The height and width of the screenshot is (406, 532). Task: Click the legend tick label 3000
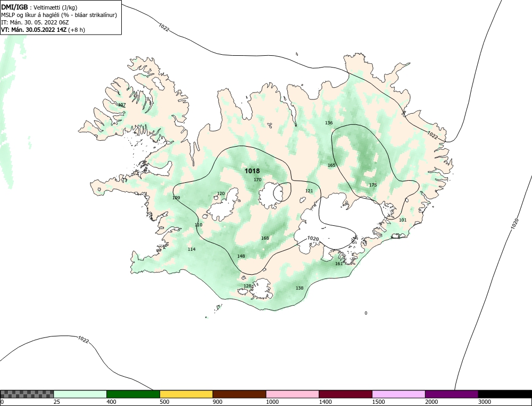pos(485,402)
